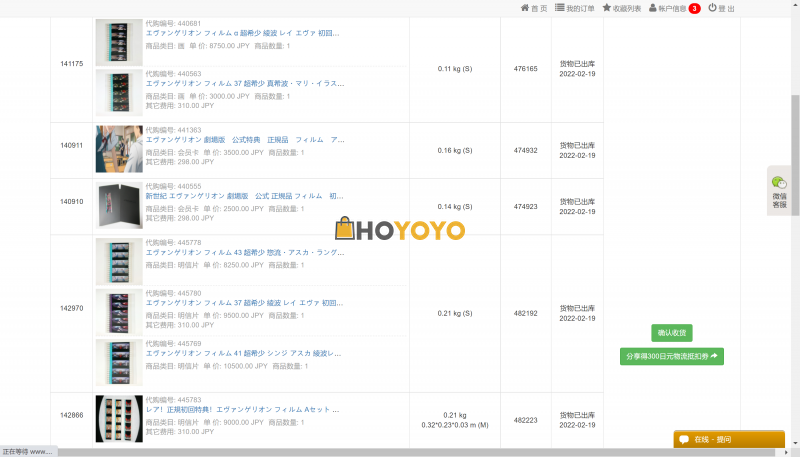Select shipment number 474932
The width and height of the screenshot is (800, 457).
tap(526, 150)
